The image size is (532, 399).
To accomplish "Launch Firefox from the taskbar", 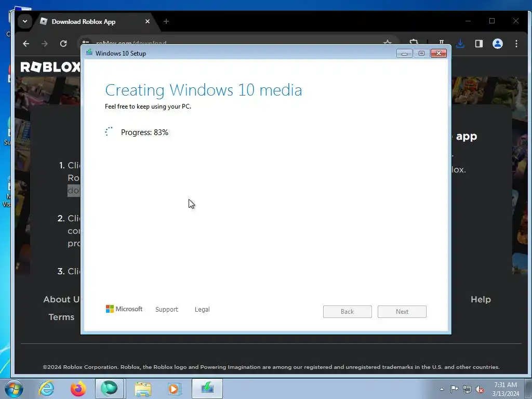I will click(x=78, y=389).
